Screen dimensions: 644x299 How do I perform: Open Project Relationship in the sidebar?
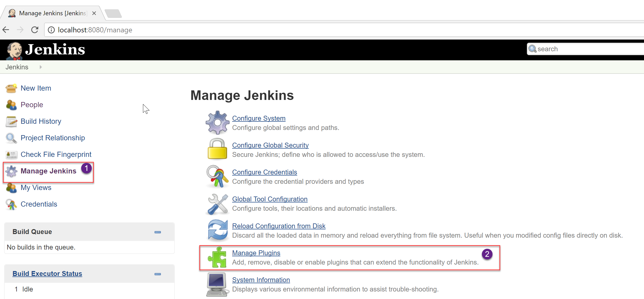click(x=53, y=138)
